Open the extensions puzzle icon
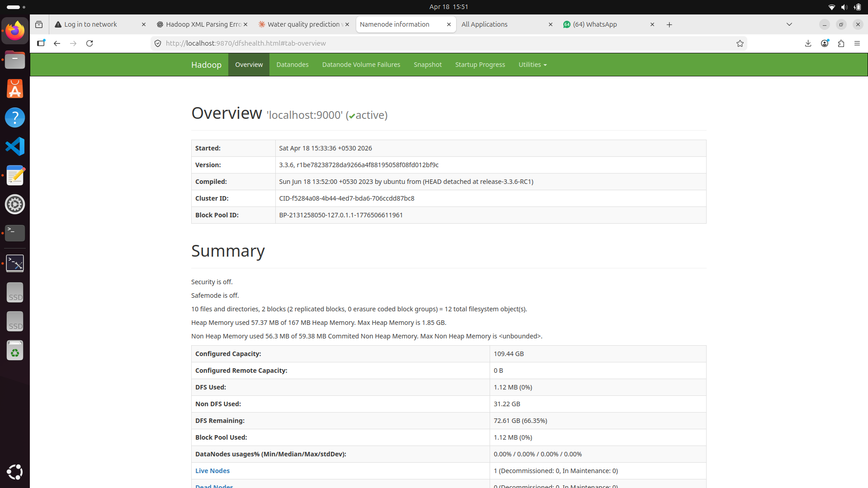The height and width of the screenshot is (488, 868). (x=841, y=43)
